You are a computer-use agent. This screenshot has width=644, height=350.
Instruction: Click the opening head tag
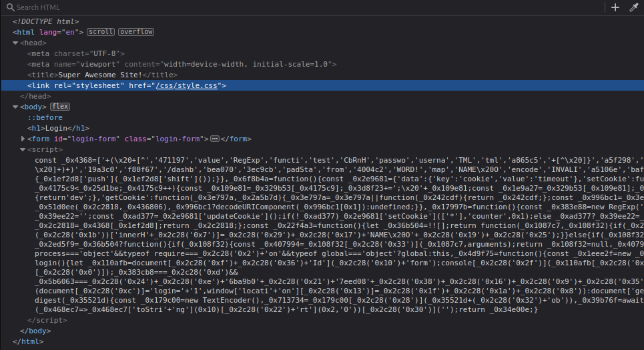click(33, 43)
